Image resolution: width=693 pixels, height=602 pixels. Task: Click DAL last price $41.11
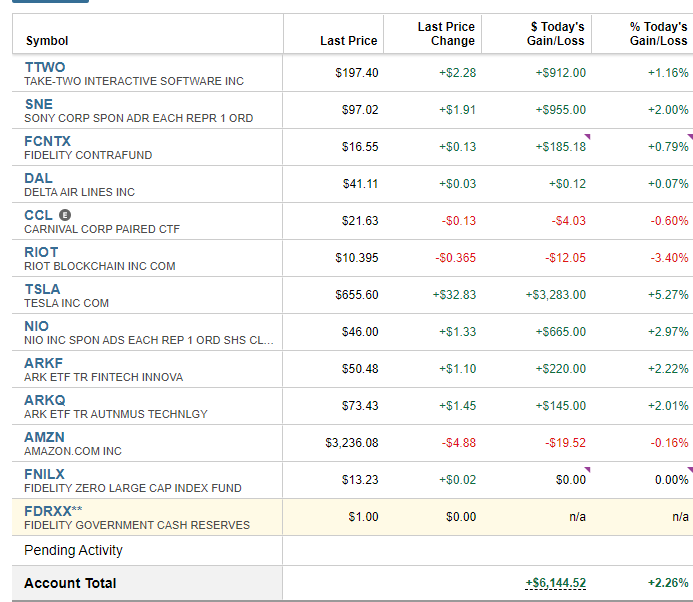coord(360,184)
